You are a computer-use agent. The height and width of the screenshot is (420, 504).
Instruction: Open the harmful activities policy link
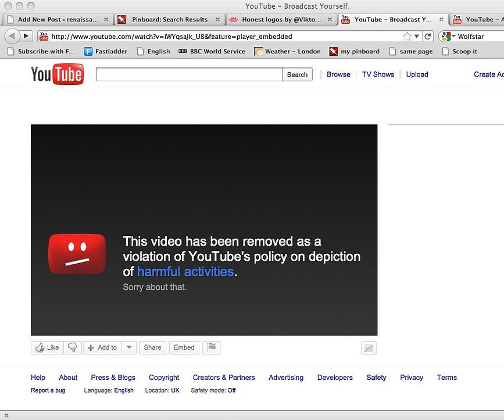[185, 272]
